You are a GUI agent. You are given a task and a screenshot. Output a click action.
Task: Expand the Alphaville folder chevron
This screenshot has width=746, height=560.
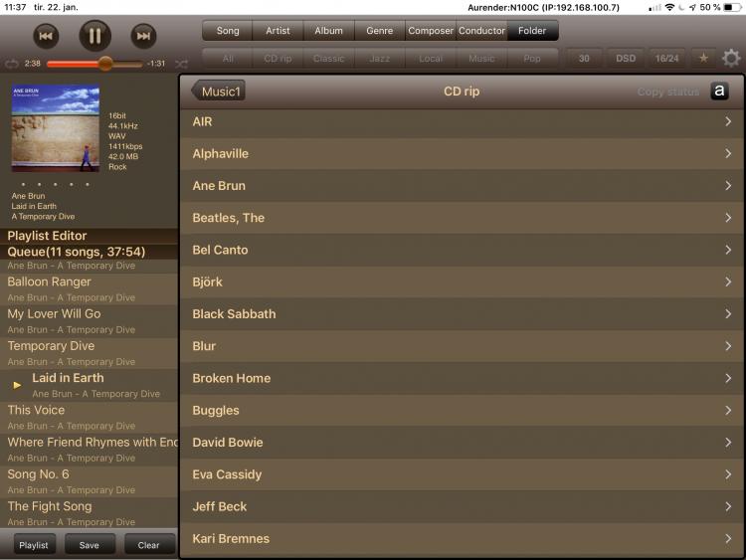[x=728, y=154]
